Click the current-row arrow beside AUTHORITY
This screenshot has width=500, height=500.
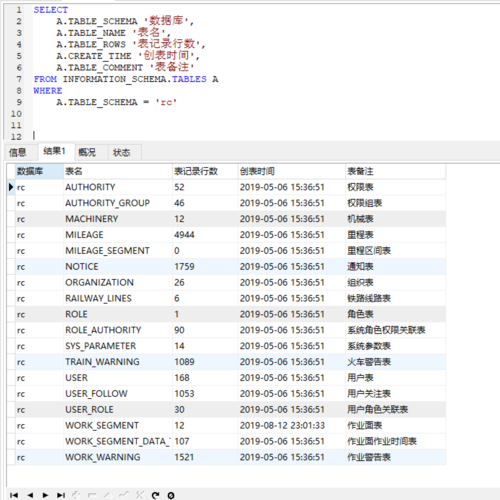click(x=11, y=187)
